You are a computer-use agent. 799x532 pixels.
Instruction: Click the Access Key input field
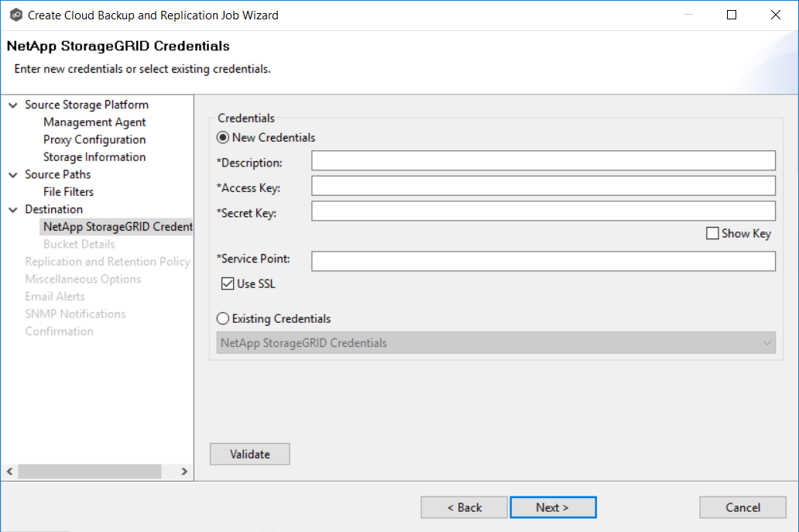coord(544,186)
